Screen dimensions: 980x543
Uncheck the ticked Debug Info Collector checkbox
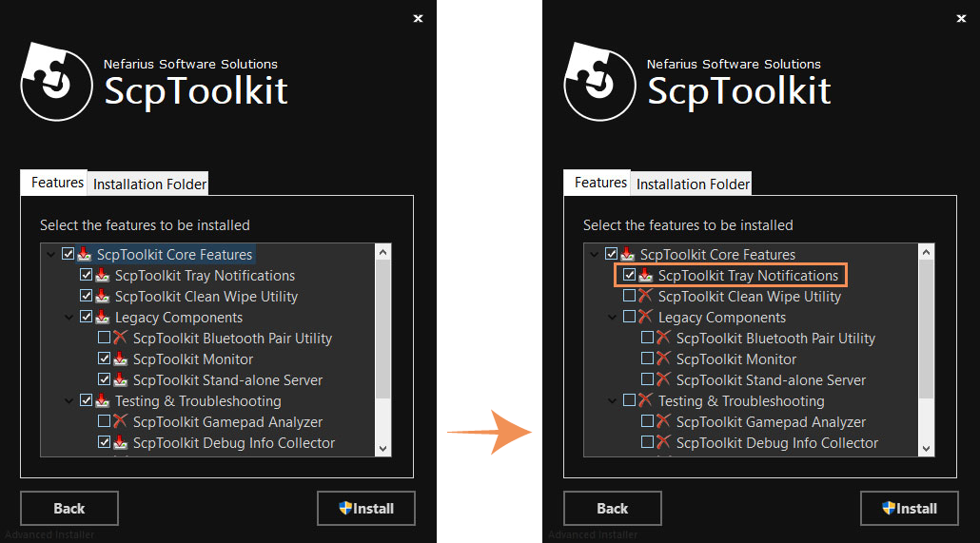point(105,443)
